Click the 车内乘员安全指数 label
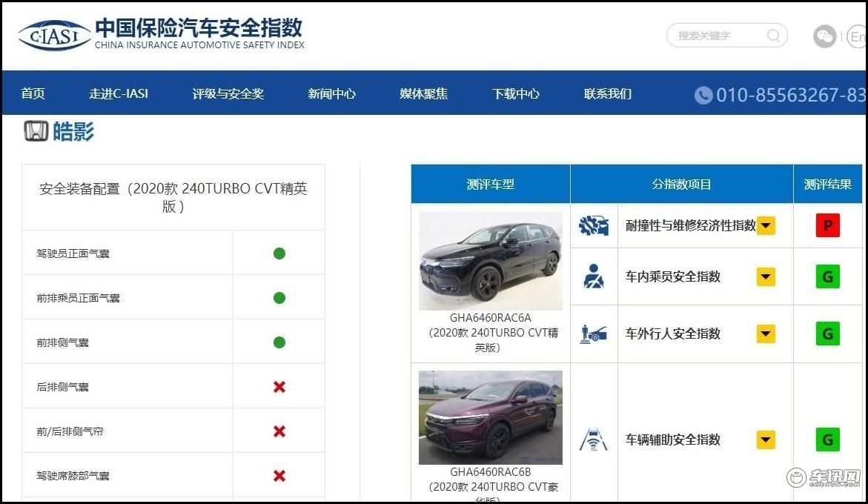The width and height of the screenshot is (868, 504). pos(672,276)
